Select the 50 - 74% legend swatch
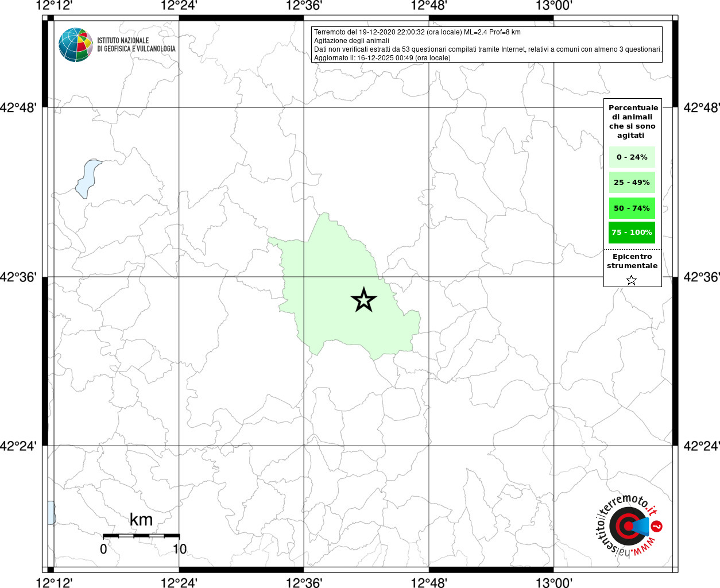 coord(632,208)
